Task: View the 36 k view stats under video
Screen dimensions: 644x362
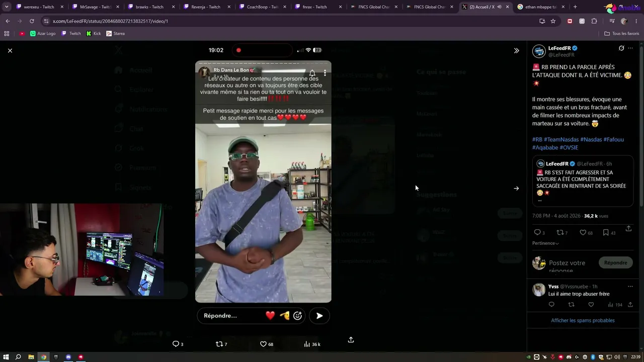Action: point(312,344)
